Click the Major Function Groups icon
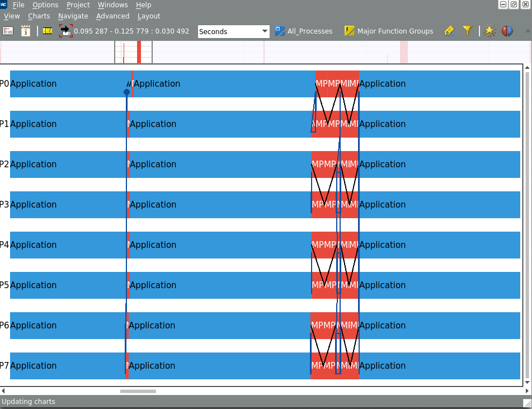The image size is (532, 409). [x=350, y=31]
